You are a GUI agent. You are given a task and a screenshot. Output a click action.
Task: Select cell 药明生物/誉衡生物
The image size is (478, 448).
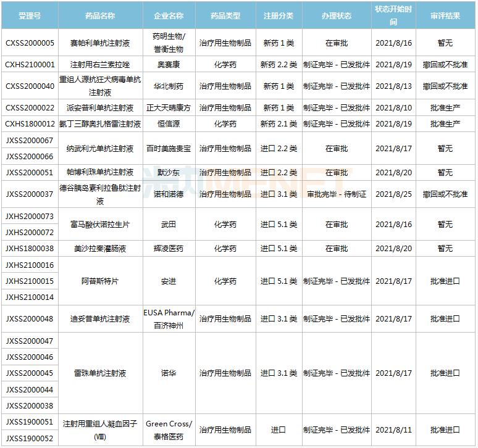point(169,43)
